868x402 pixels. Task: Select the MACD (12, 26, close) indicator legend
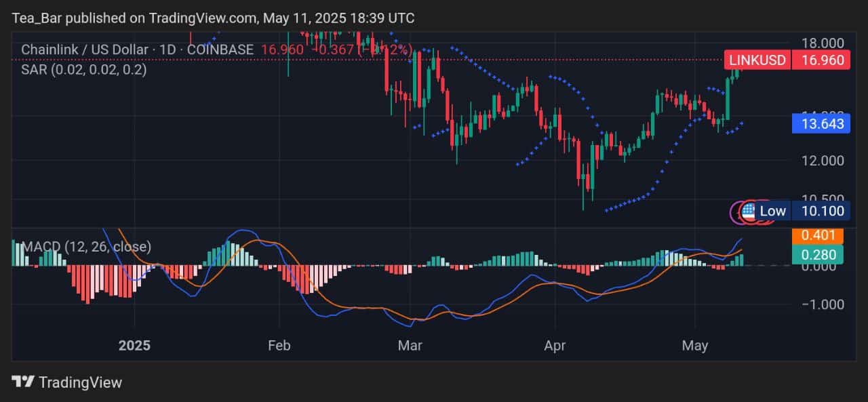point(87,247)
